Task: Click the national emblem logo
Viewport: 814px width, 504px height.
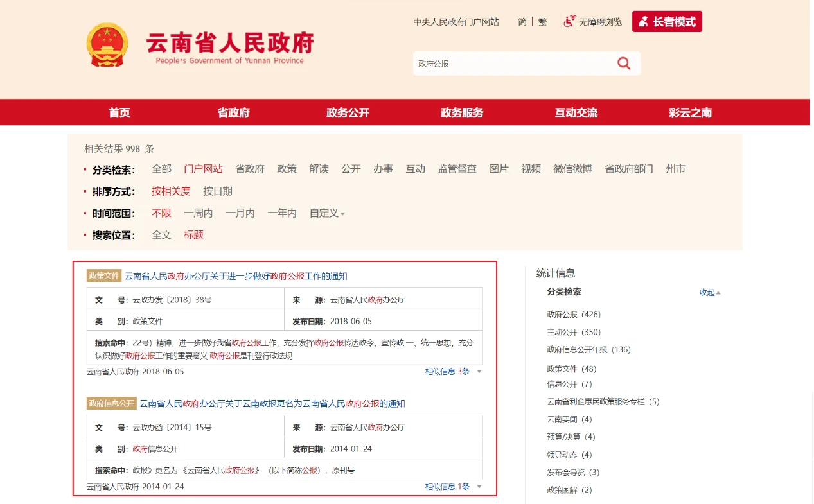Action: point(107,45)
